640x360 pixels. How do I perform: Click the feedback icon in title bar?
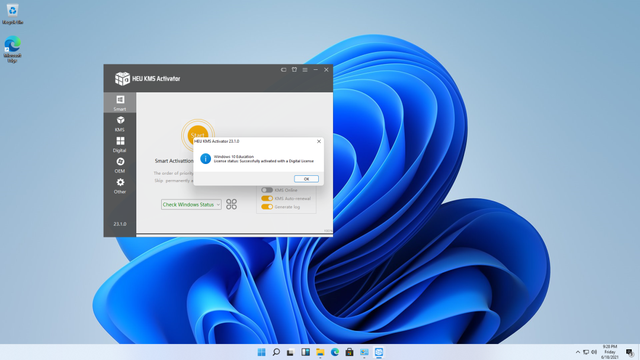click(283, 70)
